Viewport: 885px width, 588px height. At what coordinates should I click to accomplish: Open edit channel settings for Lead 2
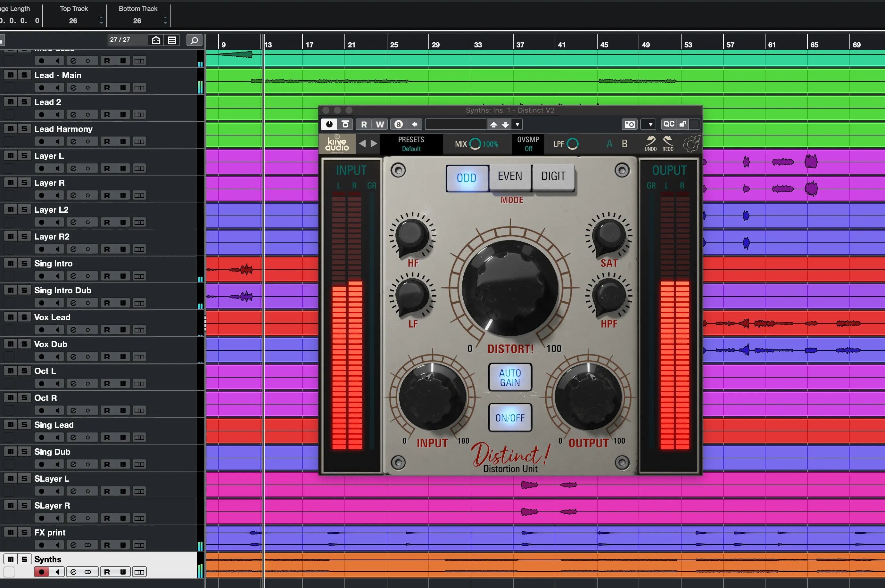tap(73, 114)
